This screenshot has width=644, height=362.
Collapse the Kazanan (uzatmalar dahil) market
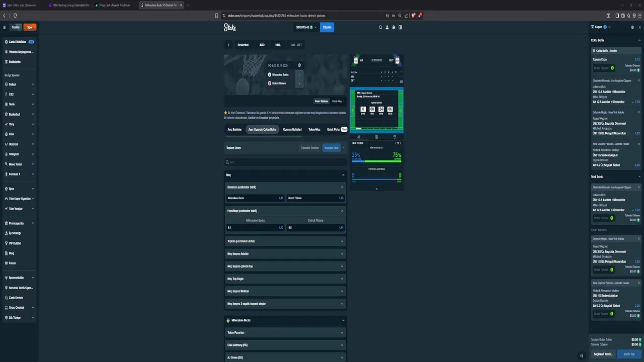point(285,187)
